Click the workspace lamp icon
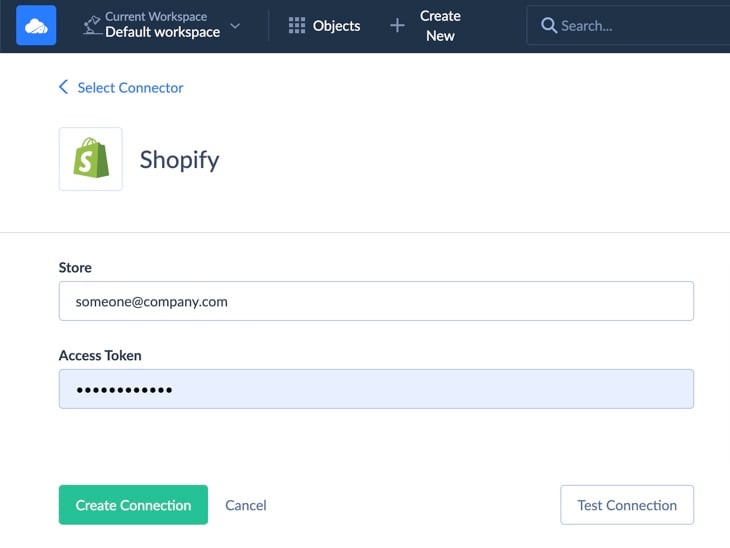 click(92, 25)
